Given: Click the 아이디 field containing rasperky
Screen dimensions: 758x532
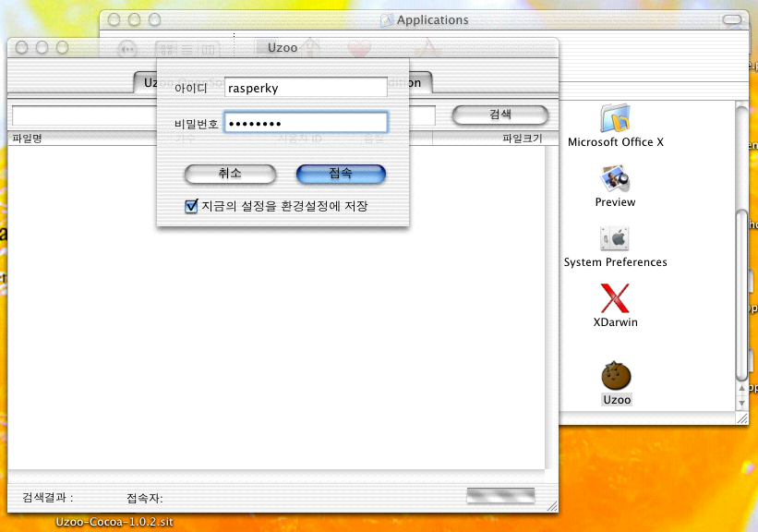Looking at the screenshot, I should click(305, 88).
